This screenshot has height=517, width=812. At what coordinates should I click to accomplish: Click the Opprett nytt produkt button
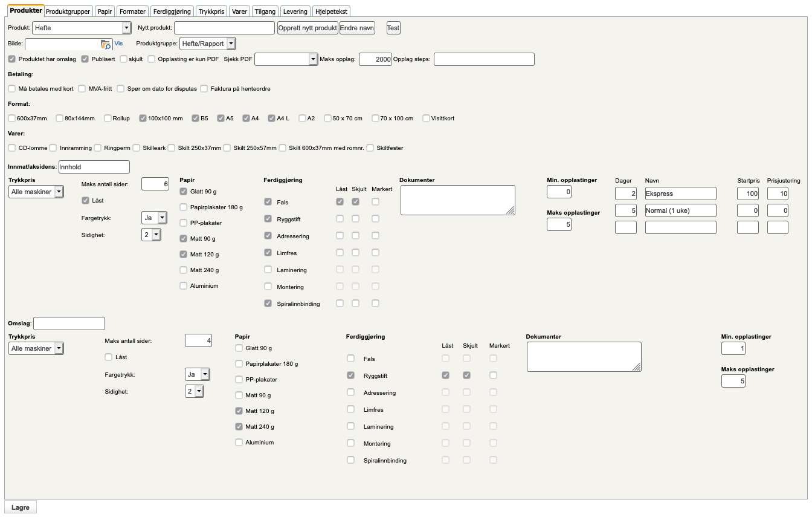[308, 28]
